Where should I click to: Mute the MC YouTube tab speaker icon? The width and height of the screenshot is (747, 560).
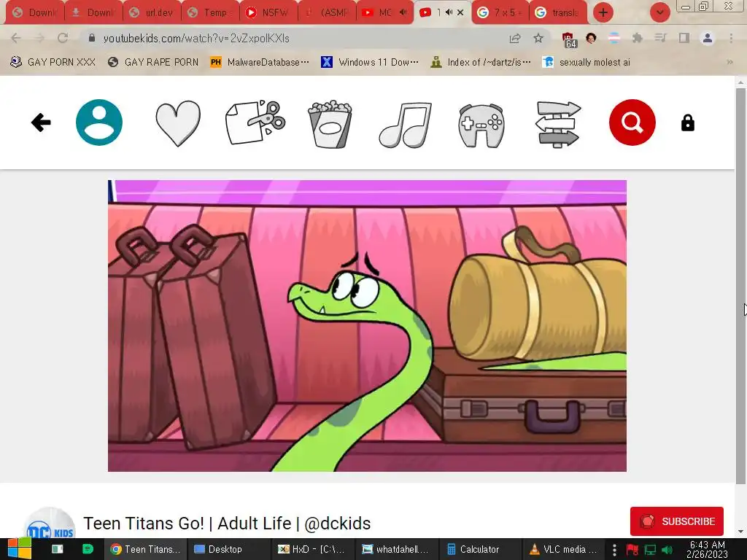click(403, 12)
